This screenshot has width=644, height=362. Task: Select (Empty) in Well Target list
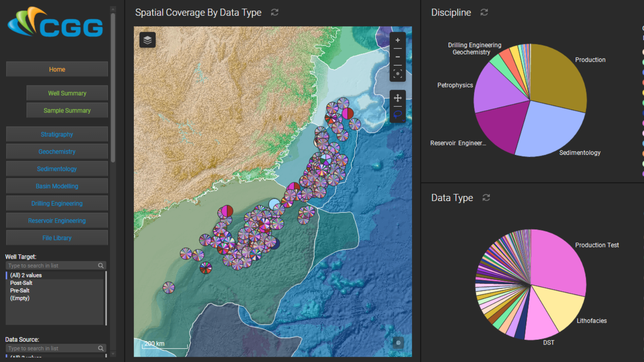pyautogui.click(x=20, y=298)
